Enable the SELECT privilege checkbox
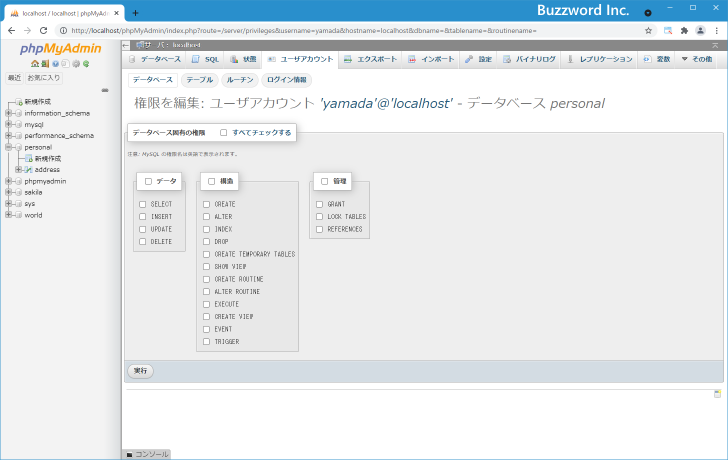This screenshot has width=728, height=460. coord(143,204)
